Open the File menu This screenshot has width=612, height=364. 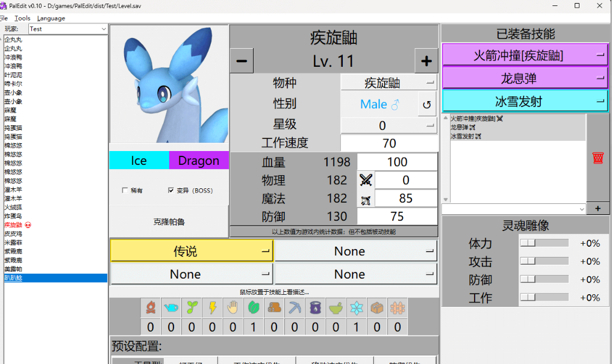[4, 18]
